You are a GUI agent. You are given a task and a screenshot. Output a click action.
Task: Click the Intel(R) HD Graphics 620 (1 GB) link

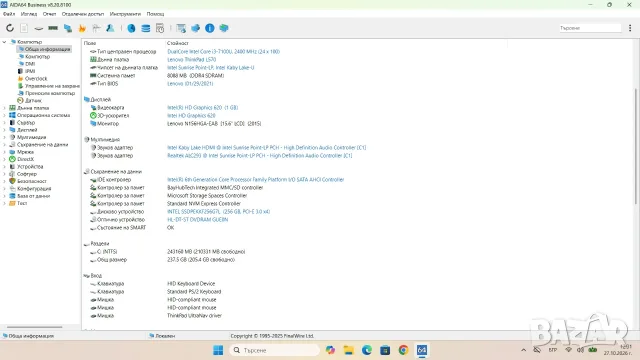pyautogui.click(x=202, y=107)
